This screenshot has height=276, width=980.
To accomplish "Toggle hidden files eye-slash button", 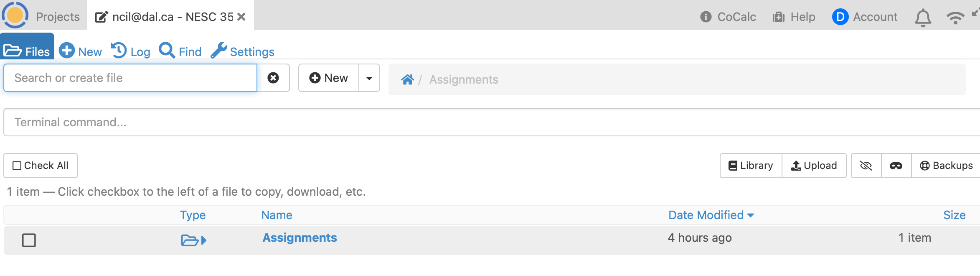I will [x=866, y=166].
